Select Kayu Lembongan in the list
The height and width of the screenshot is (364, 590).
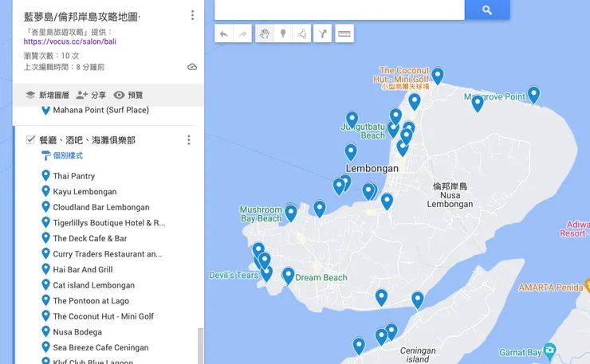(x=85, y=191)
